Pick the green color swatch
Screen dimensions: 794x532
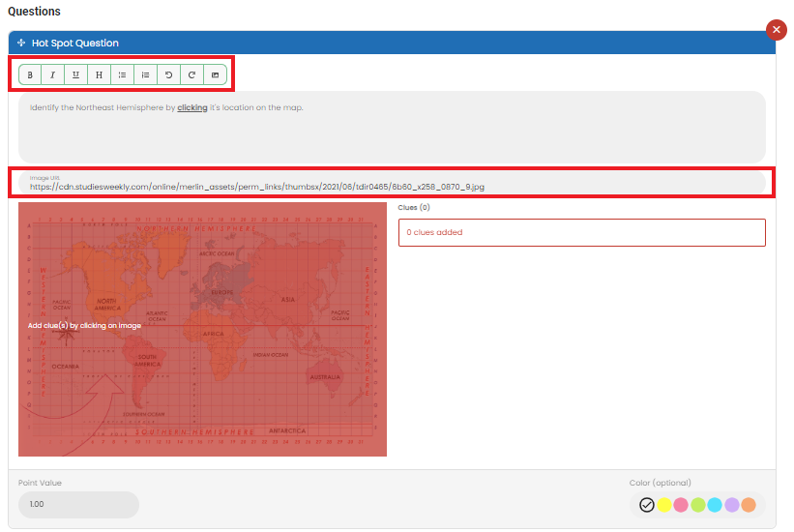698,505
